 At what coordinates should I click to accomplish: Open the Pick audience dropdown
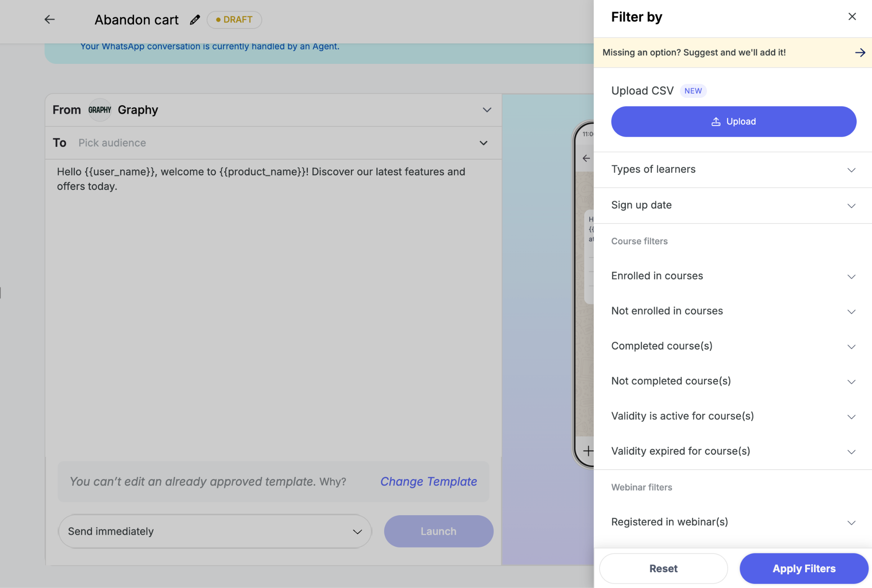pyautogui.click(x=273, y=143)
